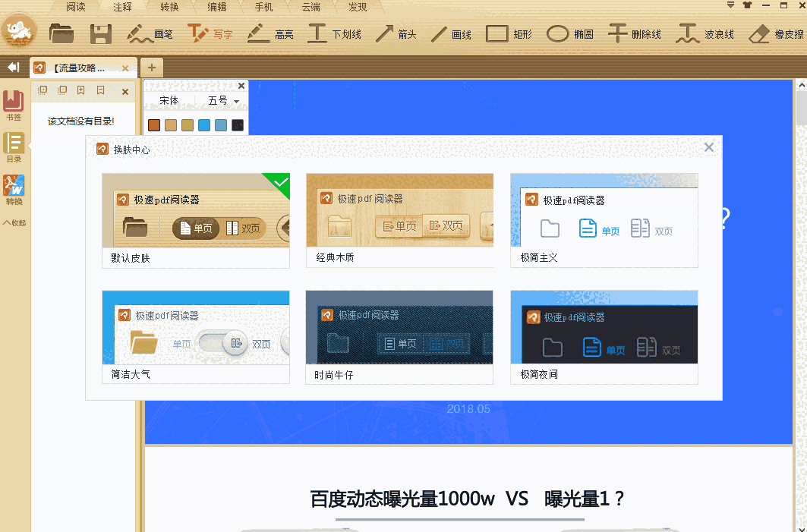Click the document's vertical scrollbar
The width and height of the screenshot is (807, 532).
click(x=801, y=304)
